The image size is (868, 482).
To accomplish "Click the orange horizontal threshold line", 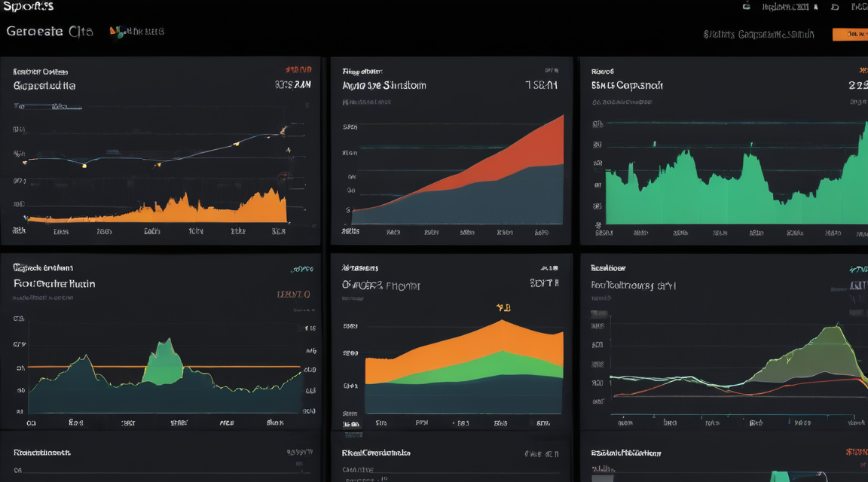I will click(x=164, y=366).
